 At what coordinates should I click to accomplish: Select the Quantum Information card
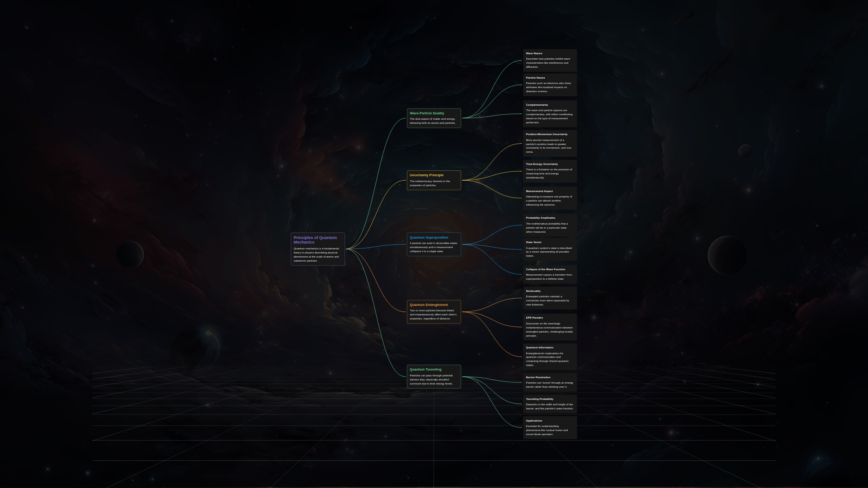point(550,357)
